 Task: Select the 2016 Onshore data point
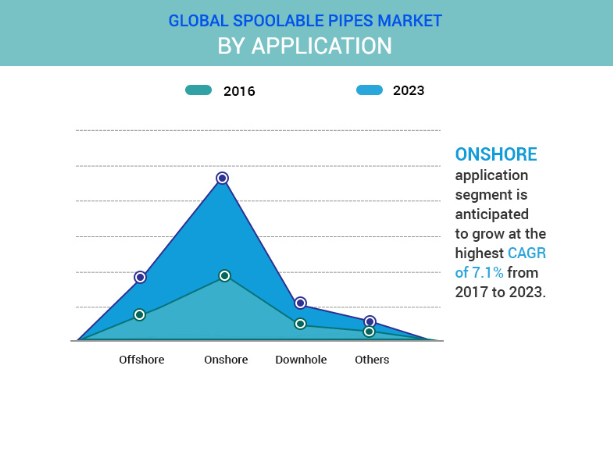[225, 276]
